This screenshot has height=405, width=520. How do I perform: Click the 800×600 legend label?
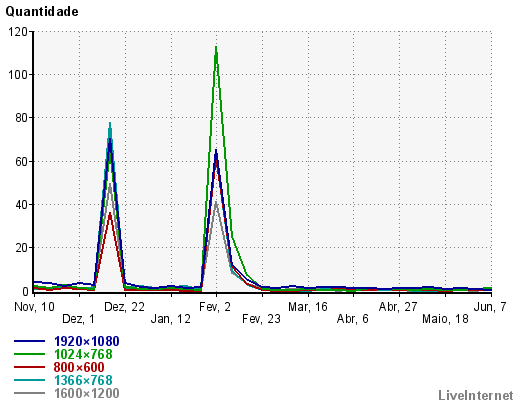click(79, 367)
